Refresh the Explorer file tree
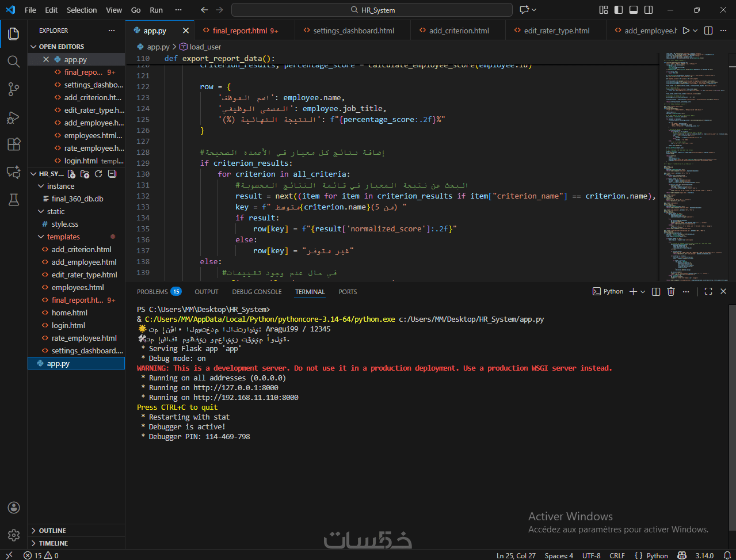The width and height of the screenshot is (736, 560). coord(98,174)
